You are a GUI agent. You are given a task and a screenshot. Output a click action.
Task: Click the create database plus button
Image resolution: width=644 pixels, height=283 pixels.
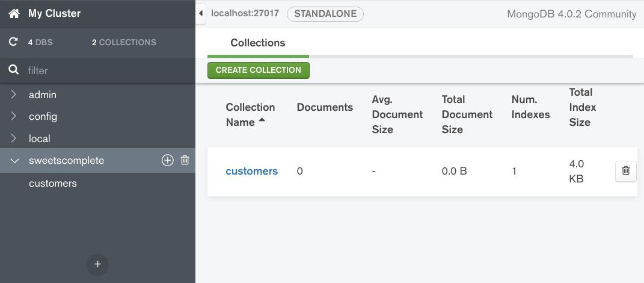click(x=97, y=264)
